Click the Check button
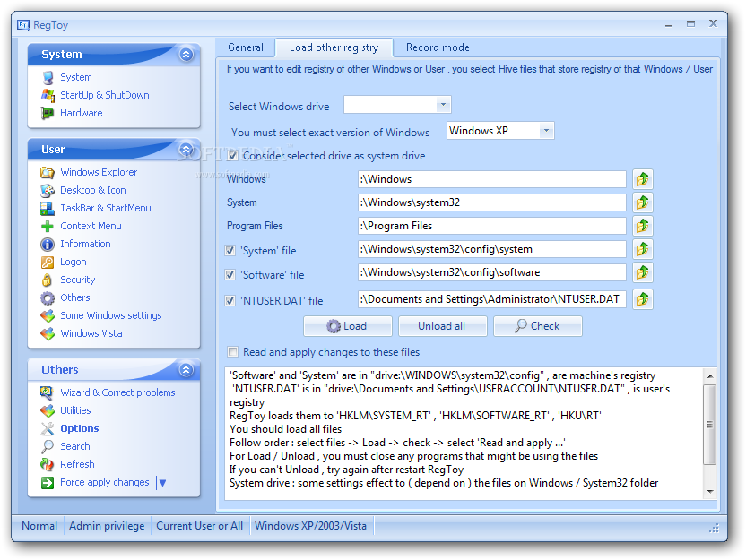The image size is (746, 560). [538, 326]
